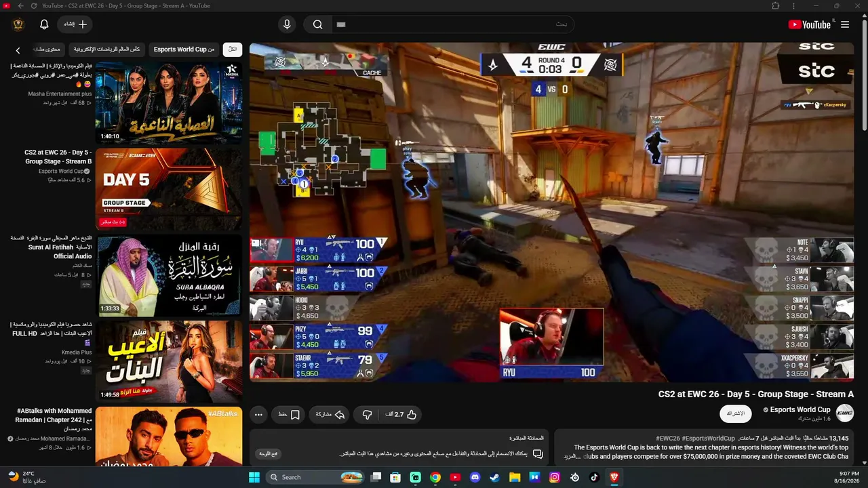
Task: Open the YouTube app on the taskbar
Action: pyautogui.click(x=455, y=477)
